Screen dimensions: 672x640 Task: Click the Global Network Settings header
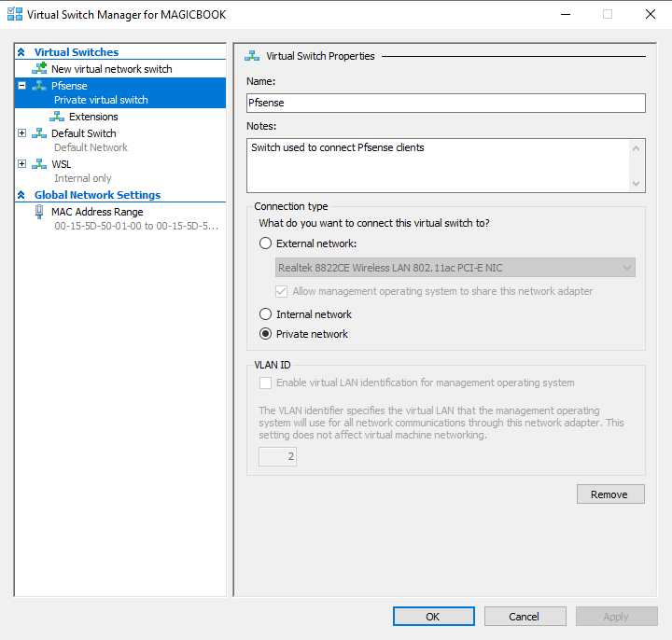(x=97, y=195)
